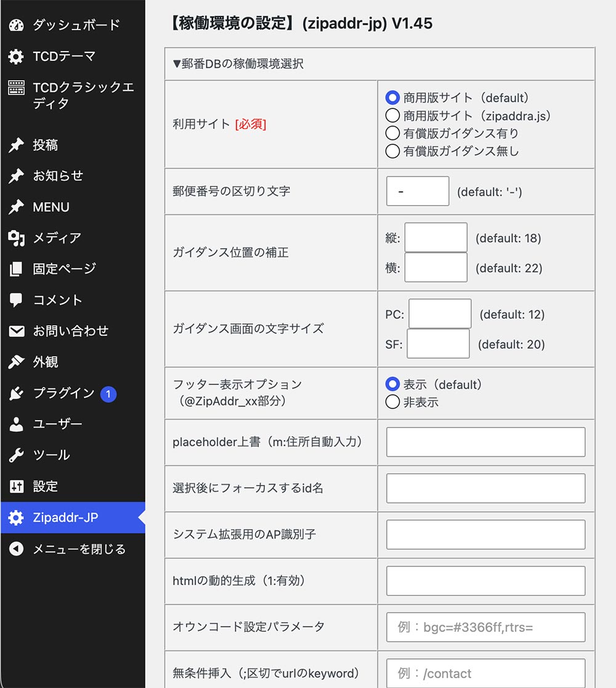Focus the システム拡張用のAP識別子 field

pyautogui.click(x=485, y=535)
